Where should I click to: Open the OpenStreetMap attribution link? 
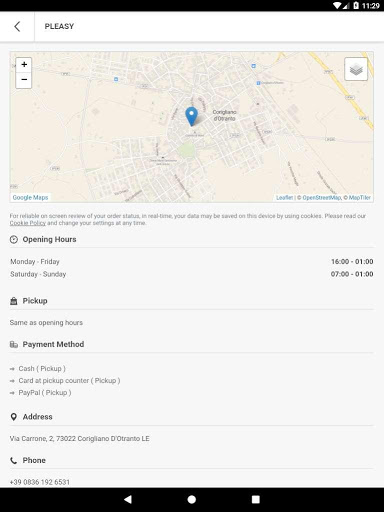coord(322,198)
